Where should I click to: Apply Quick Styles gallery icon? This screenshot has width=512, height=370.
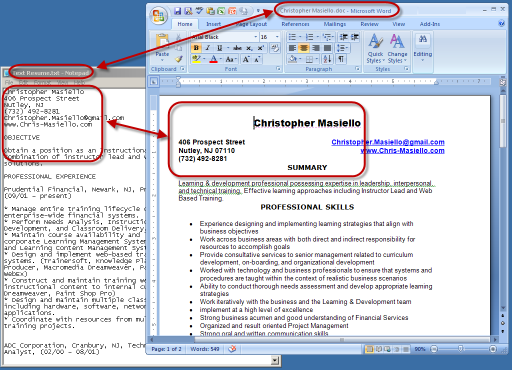[x=375, y=42]
